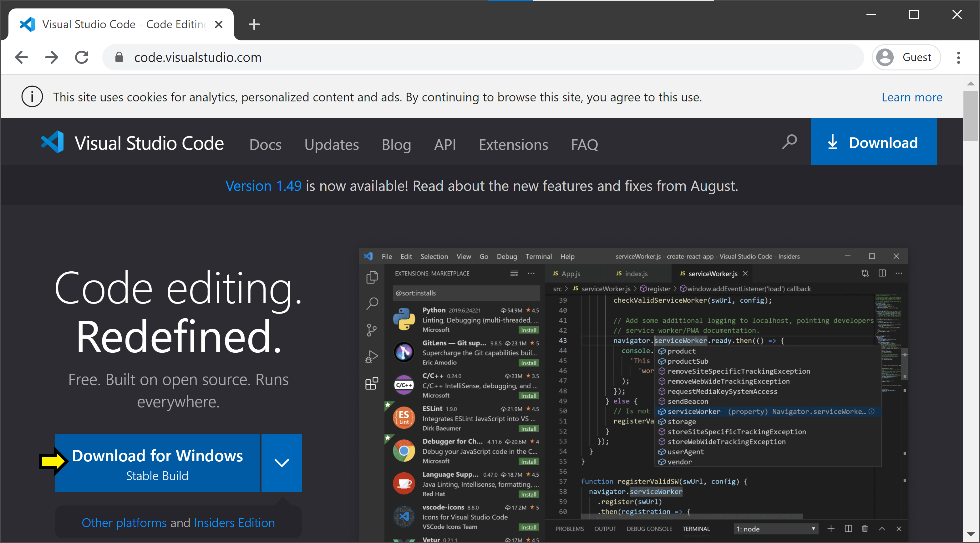The image size is (980, 543).
Task: Expand the download options chevron dropdown
Action: 282,463
